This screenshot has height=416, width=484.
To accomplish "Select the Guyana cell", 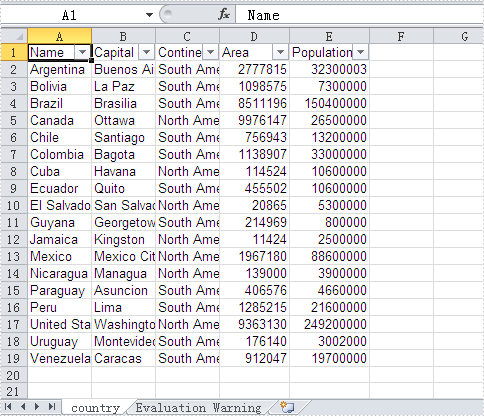I will [x=59, y=222].
